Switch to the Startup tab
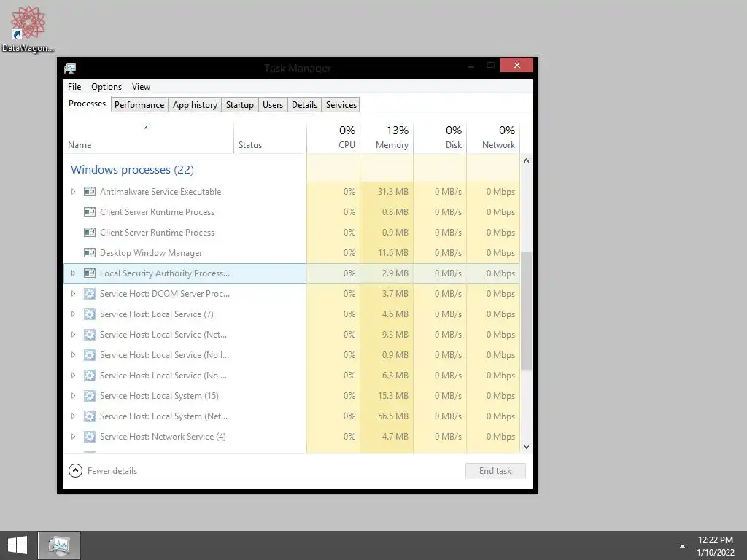The image size is (747, 560). coord(239,105)
